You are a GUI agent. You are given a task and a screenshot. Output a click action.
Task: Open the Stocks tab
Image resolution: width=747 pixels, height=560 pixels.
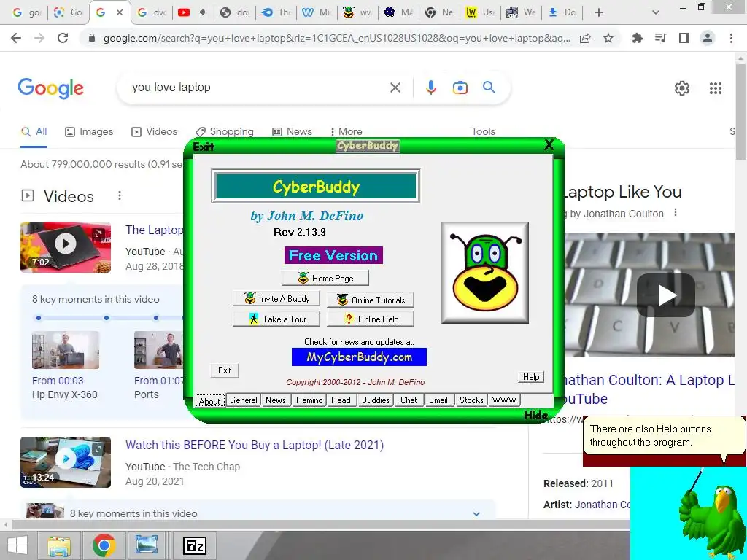tap(471, 400)
